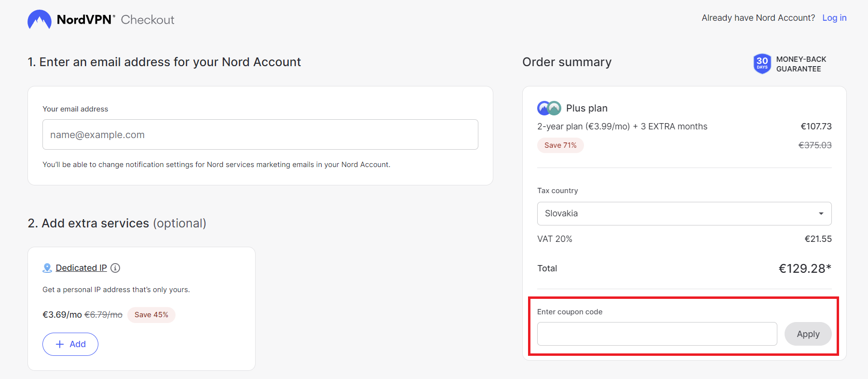Click the MONEY-BACK GUARANTEE label
Viewport: 868px width, 379px height.
point(801,64)
